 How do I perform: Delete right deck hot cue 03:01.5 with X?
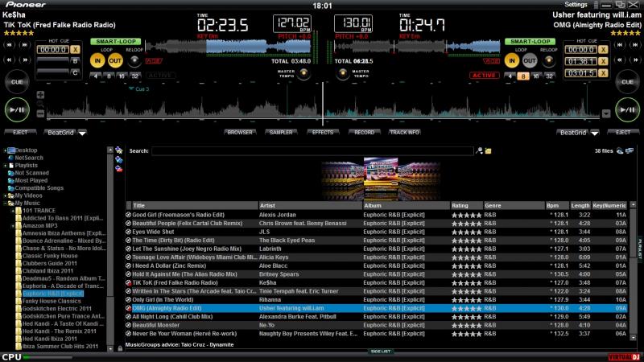click(602, 73)
